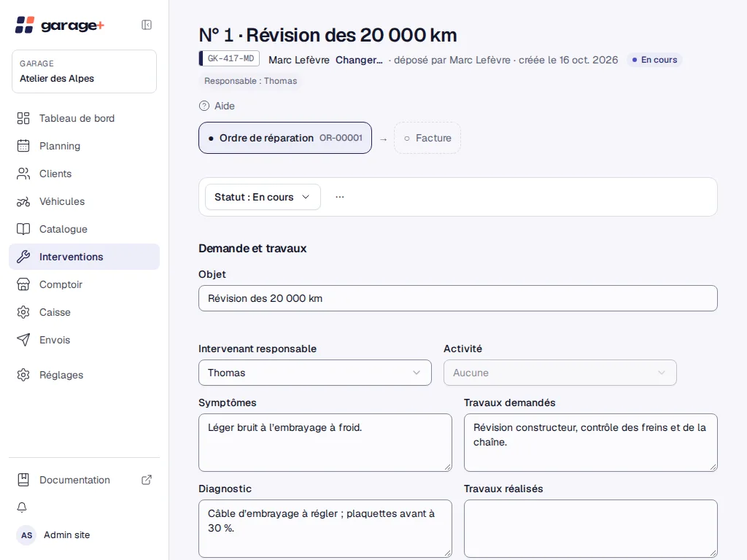This screenshot has width=747, height=560.
Task: Click the Caisse gear icon
Action: coord(23,312)
